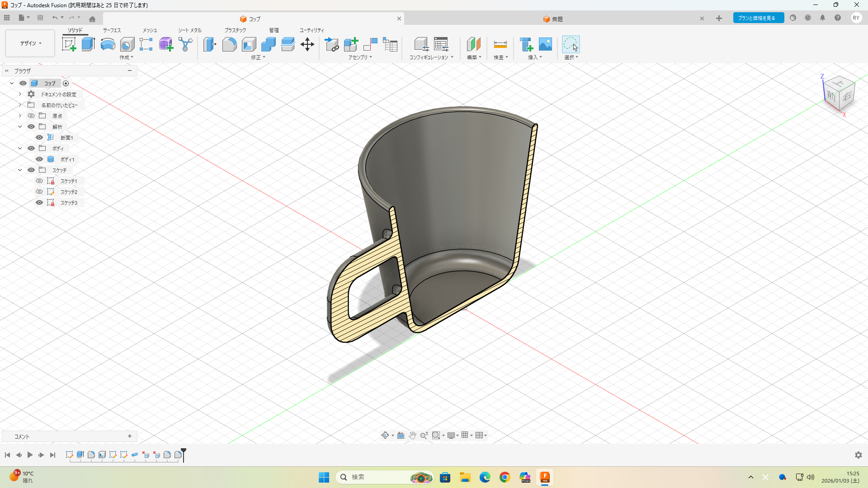Select the Shell tool icon
The height and width of the screenshot is (488, 868).
point(249,44)
